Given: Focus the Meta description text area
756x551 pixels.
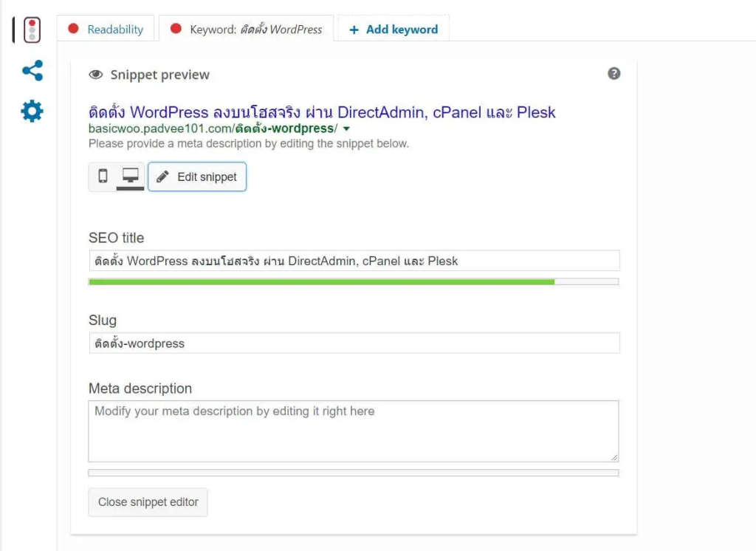Looking at the screenshot, I should [x=353, y=431].
